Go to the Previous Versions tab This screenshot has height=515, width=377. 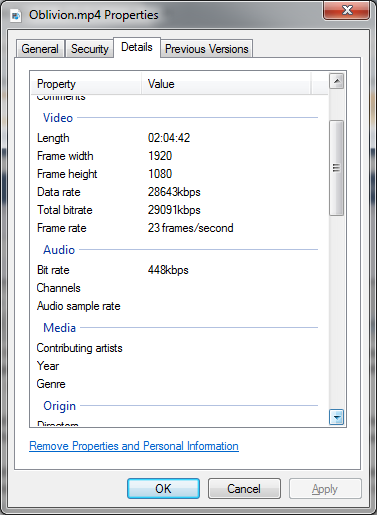(207, 49)
